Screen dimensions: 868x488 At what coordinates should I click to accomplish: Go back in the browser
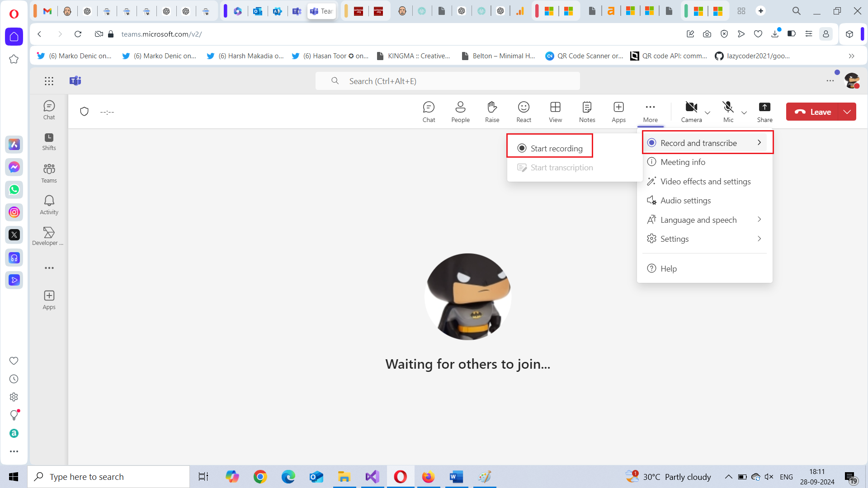pos(40,34)
